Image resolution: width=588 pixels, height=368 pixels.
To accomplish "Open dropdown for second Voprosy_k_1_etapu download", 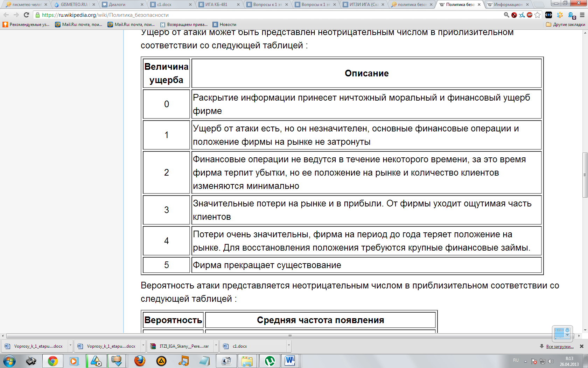I will pyautogui.click(x=143, y=346).
